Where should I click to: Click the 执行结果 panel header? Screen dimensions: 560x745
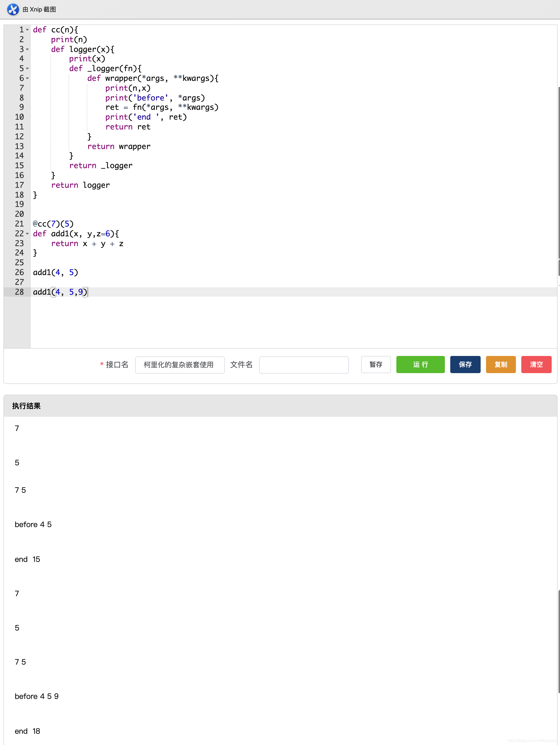280,406
